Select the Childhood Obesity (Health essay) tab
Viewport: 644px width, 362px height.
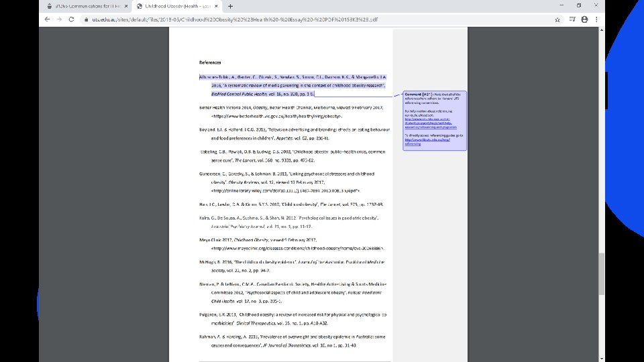(176, 6)
